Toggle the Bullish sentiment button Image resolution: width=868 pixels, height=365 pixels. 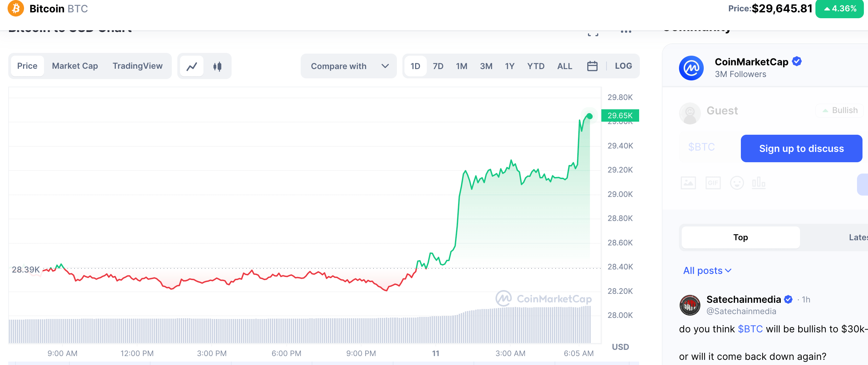click(839, 111)
